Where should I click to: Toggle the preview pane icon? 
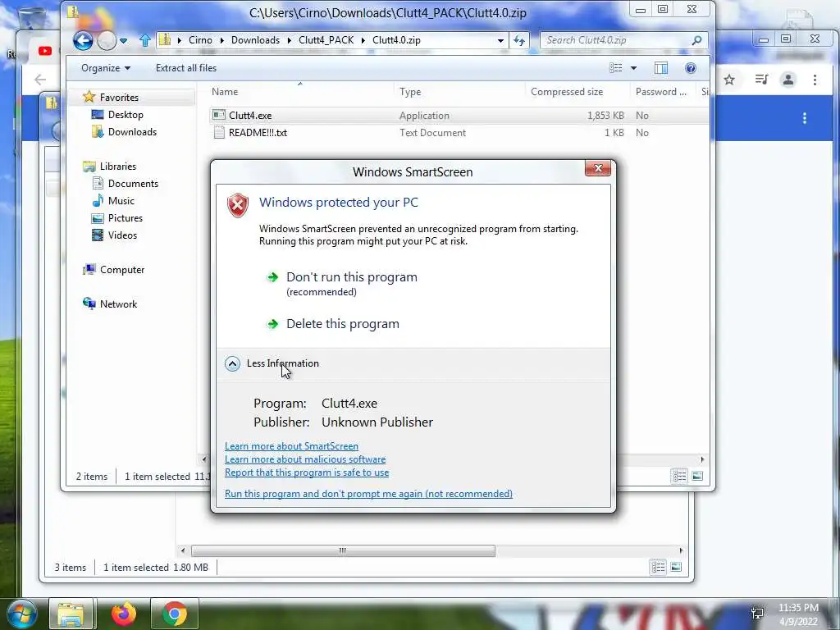pos(661,68)
